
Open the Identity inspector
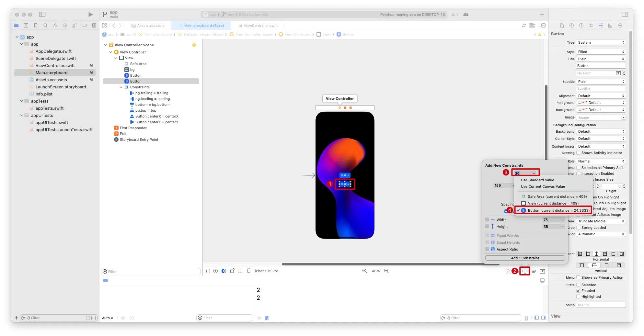591,26
